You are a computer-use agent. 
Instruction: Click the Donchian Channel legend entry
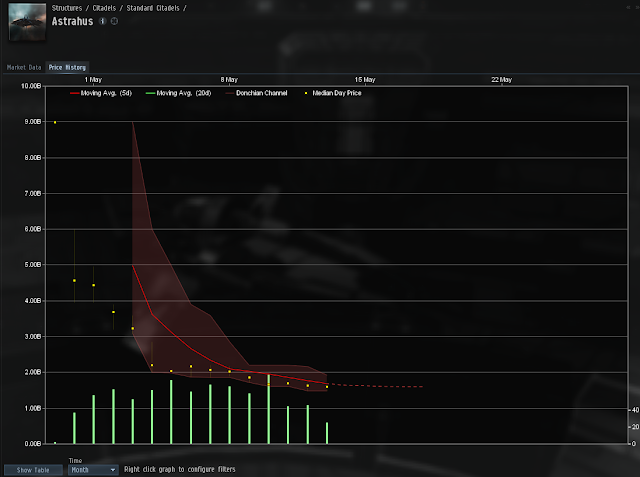click(x=256, y=93)
